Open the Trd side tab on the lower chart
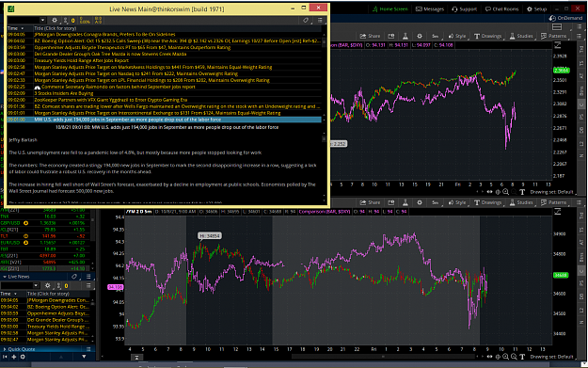This screenshot has width=588, height=368. coord(581,216)
